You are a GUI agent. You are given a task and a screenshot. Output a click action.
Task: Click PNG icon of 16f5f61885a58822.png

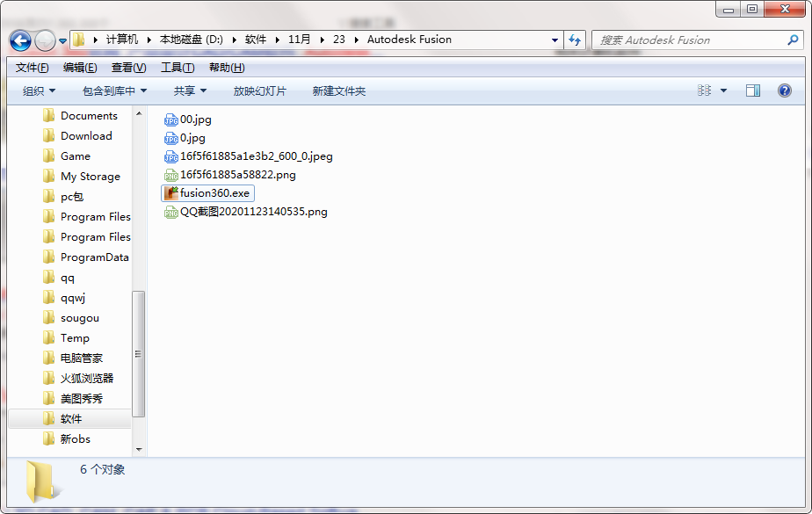(x=170, y=175)
